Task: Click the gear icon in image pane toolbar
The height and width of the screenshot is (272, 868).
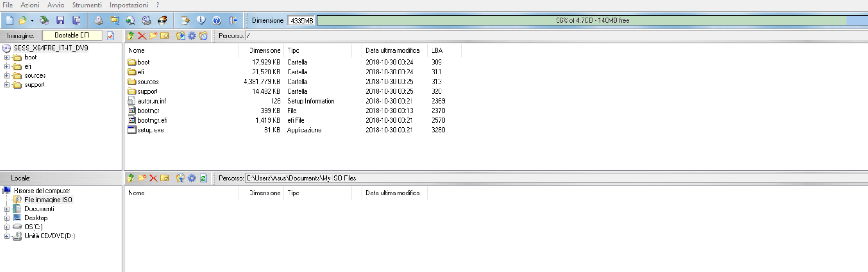Action: (x=192, y=36)
